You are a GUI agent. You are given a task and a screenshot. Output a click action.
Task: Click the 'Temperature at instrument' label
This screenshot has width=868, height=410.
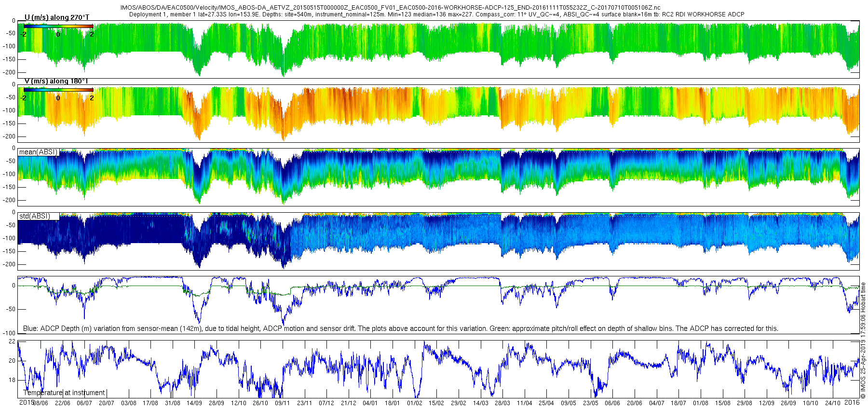coord(64,393)
